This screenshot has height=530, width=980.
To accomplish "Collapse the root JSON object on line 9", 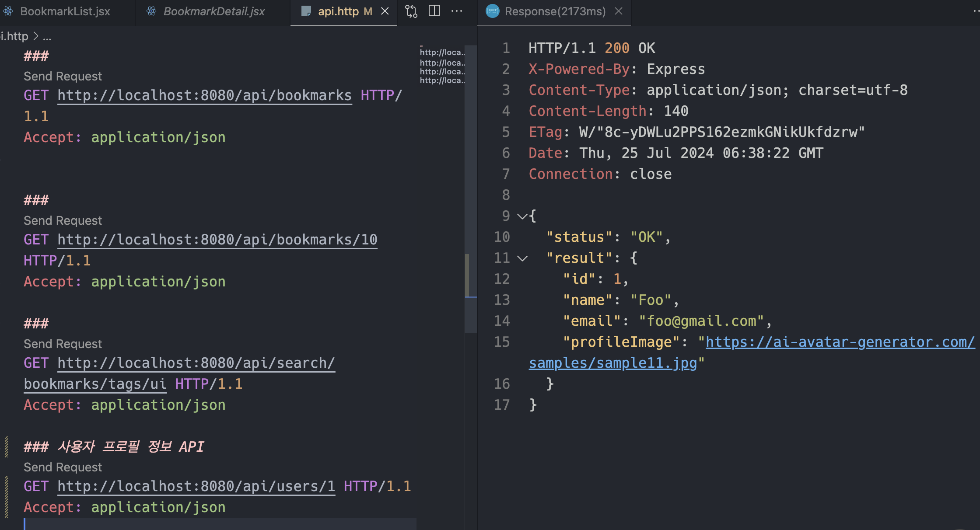I will pyautogui.click(x=522, y=216).
